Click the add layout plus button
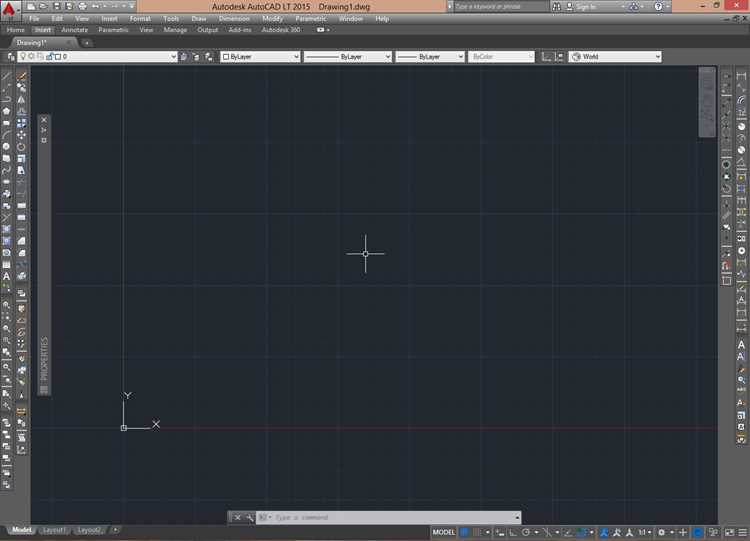Image resolution: width=750 pixels, height=541 pixels. [x=115, y=530]
